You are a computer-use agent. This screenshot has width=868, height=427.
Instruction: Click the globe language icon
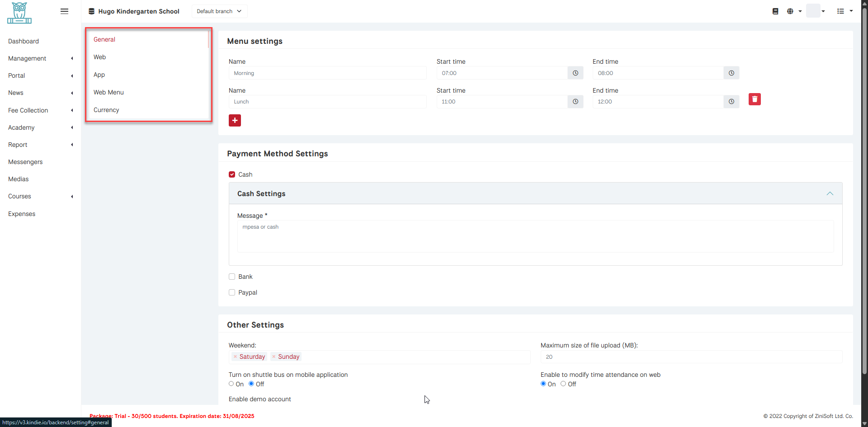[x=790, y=11]
